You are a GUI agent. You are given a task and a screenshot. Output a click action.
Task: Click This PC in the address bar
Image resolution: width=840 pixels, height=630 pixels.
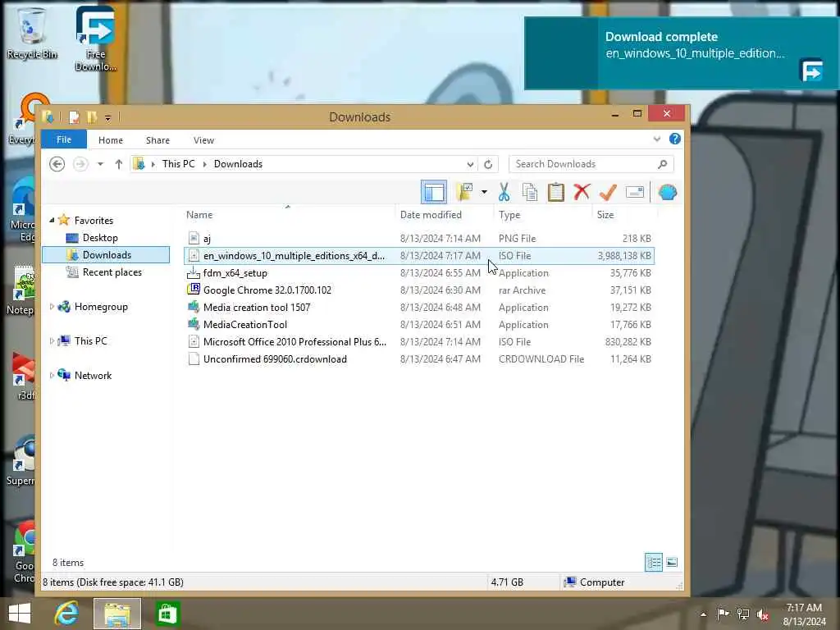(x=178, y=164)
